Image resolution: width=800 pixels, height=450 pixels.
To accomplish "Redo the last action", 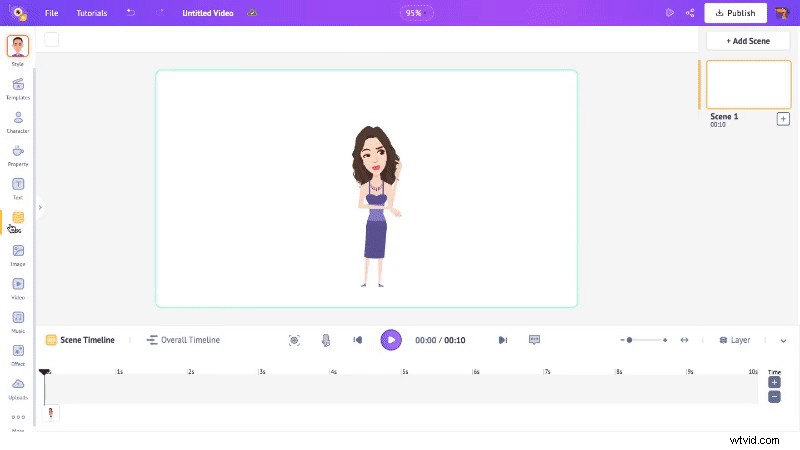I will coord(160,13).
